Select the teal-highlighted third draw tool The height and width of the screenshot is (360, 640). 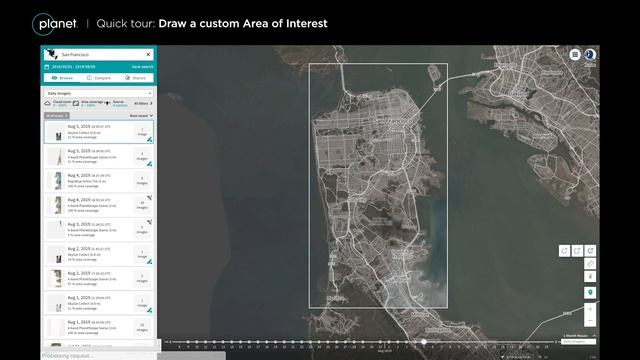click(x=590, y=251)
